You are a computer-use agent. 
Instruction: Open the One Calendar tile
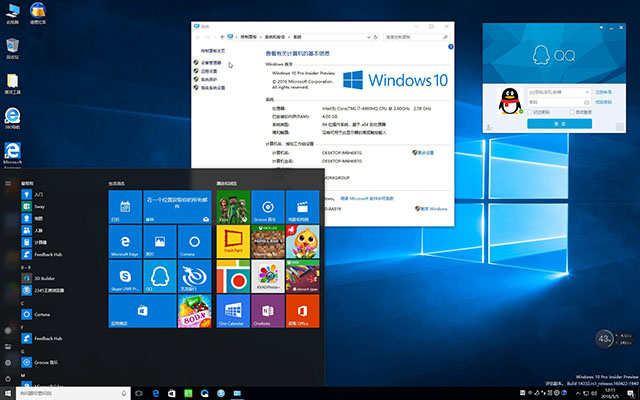pyautogui.click(x=232, y=310)
